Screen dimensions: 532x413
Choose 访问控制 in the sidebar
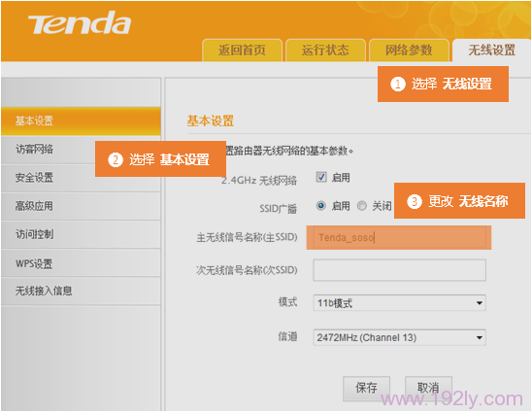pos(81,234)
